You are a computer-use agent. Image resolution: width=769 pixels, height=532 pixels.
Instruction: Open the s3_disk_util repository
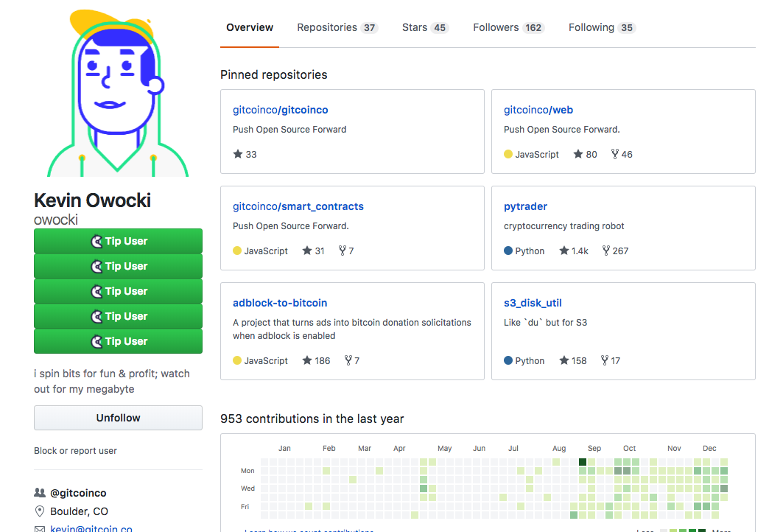tap(533, 303)
